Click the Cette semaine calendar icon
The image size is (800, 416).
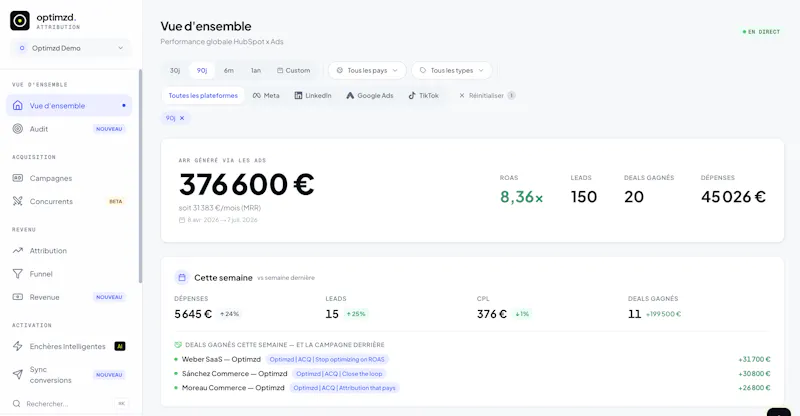tap(182, 277)
